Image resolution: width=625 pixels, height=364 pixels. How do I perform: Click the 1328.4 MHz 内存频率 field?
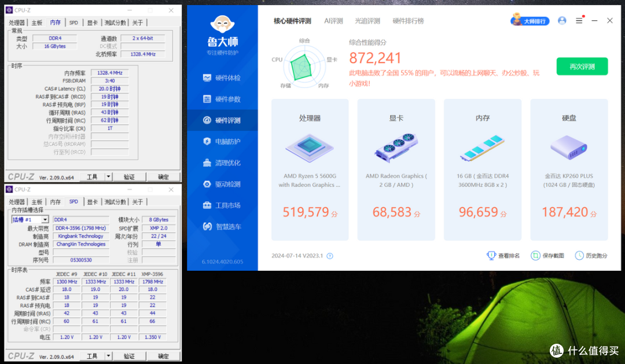[x=109, y=73]
